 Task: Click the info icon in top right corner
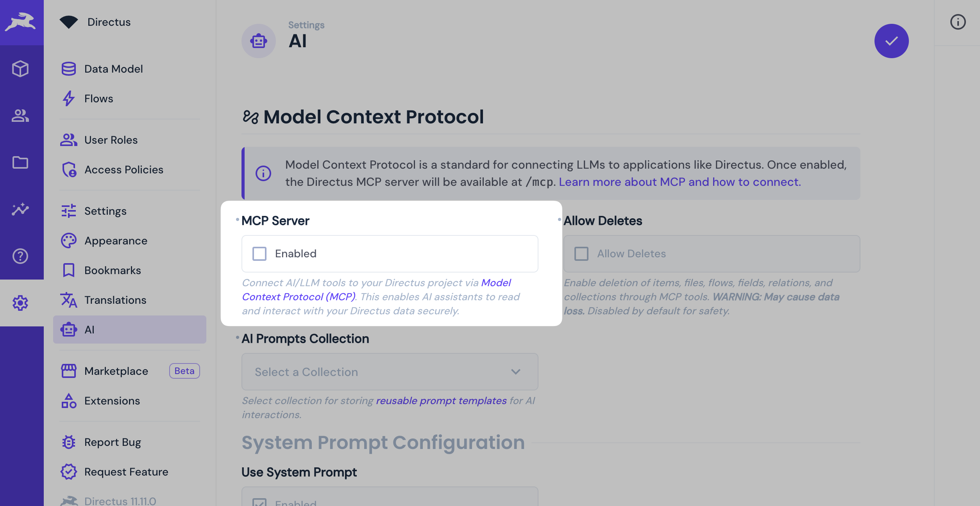click(x=958, y=22)
